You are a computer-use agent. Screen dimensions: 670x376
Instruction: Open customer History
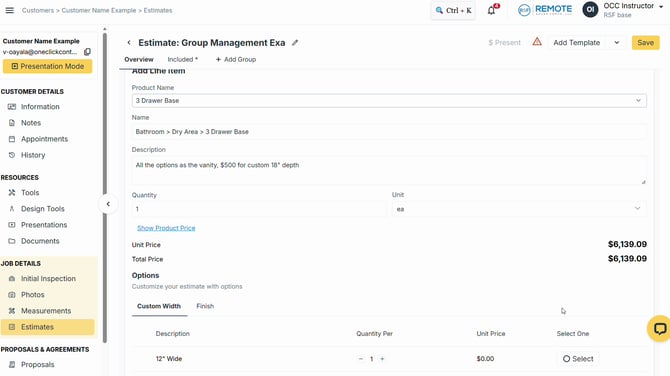[33, 155]
